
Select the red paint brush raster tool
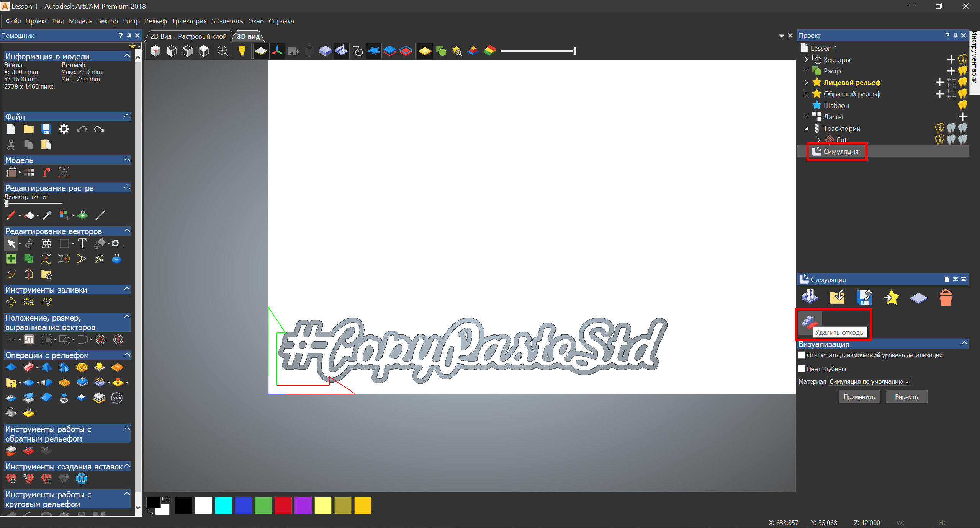point(11,215)
